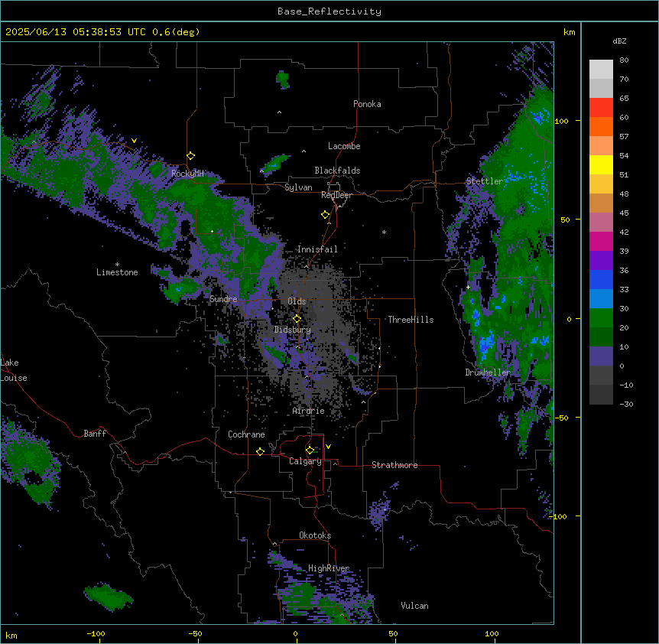Select the Banff town label
This screenshot has width=659, height=644.
(95, 434)
